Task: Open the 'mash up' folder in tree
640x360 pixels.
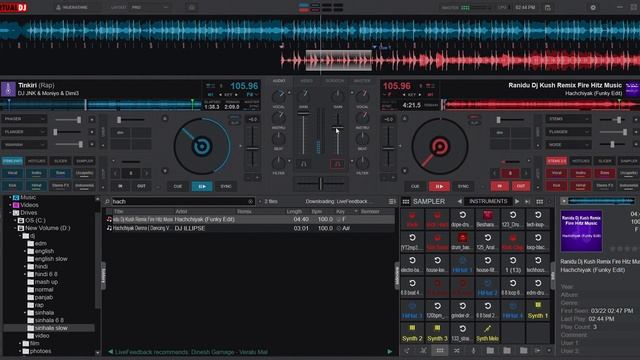Action: click(x=46, y=282)
